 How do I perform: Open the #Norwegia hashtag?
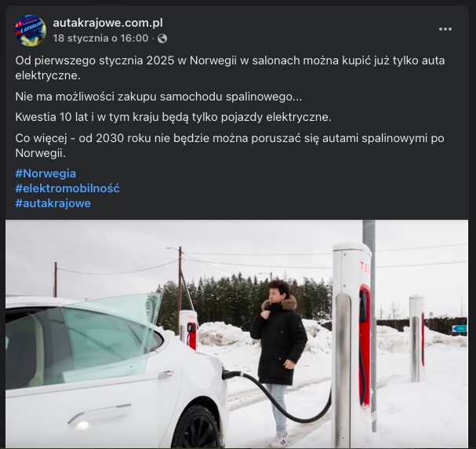(x=45, y=173)
